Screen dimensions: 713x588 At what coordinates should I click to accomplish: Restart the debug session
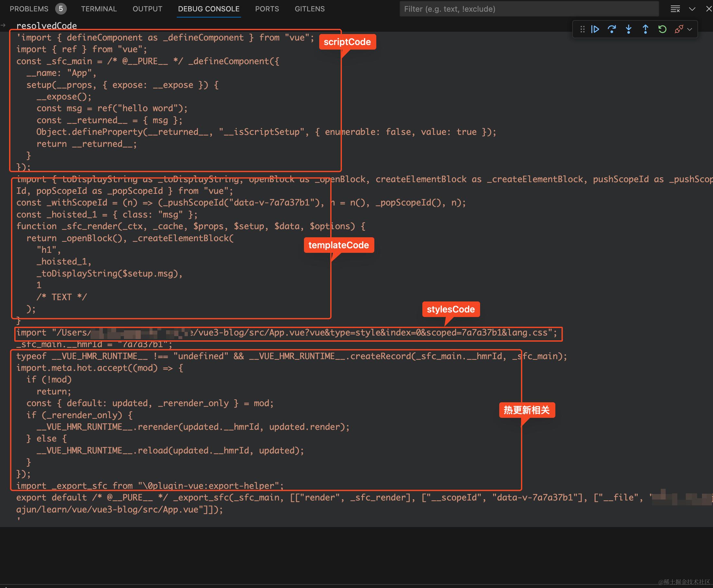(662, 29)
